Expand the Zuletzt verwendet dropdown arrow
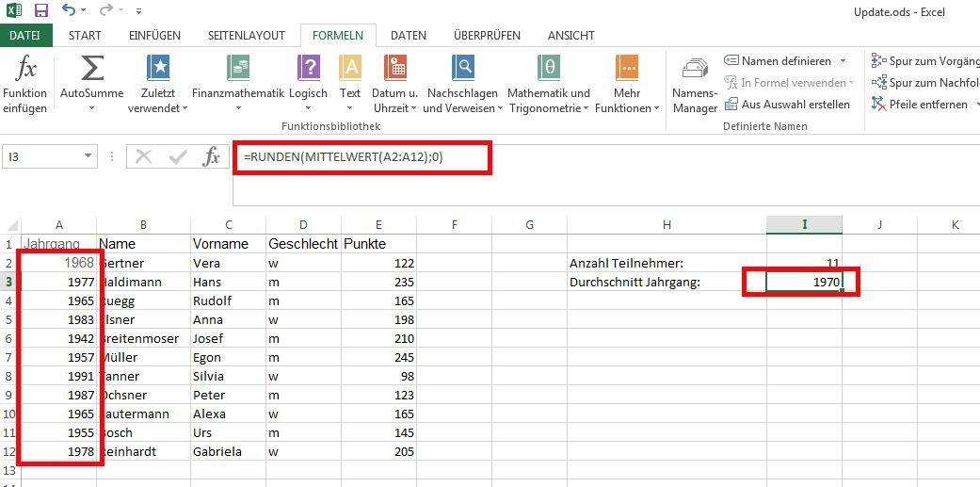 (185, 108)
